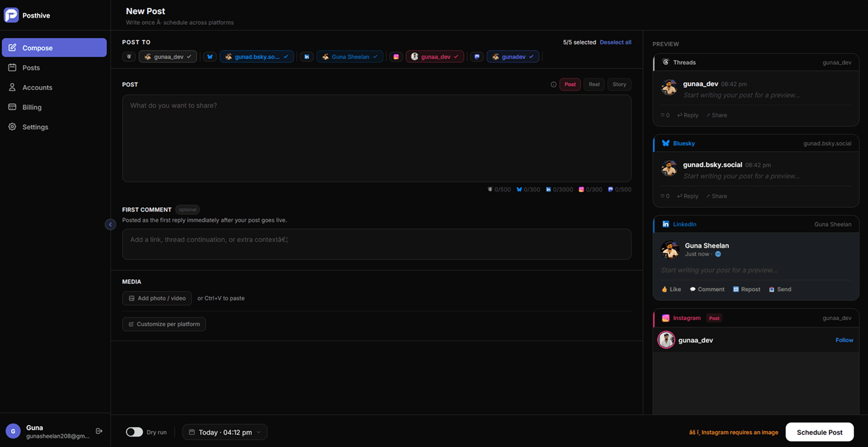The height and width of the screenshot is (447, 868).
Task: Click the heart icon in Bluesky preview
Action: point(663,196)
